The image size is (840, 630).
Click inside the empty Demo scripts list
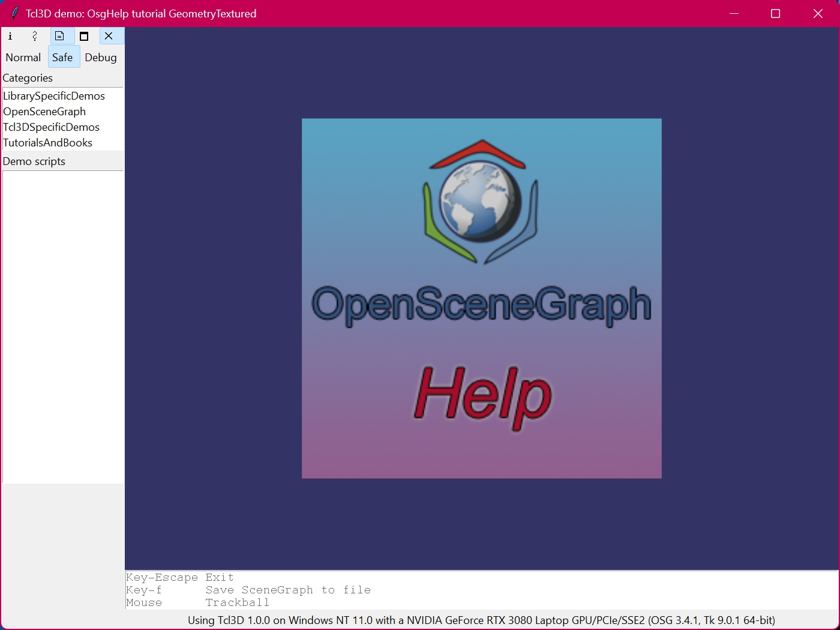[63, 327]
